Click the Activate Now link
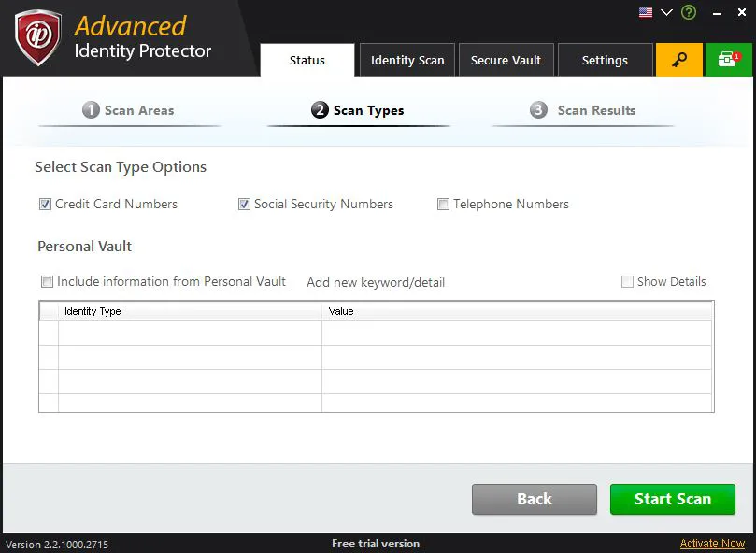 712,544
